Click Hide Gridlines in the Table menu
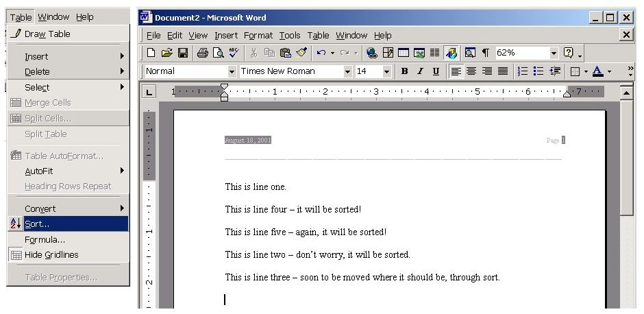Viewport: 644px width, 314px height. (51, 254)
